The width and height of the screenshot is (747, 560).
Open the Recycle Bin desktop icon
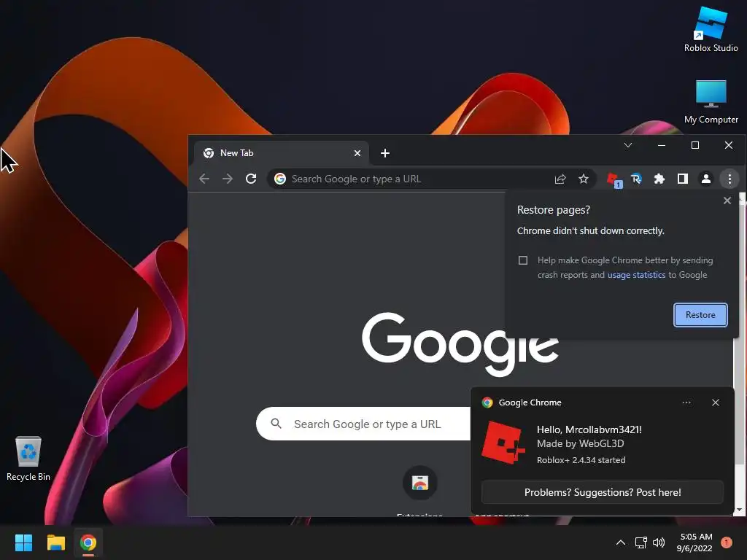tap(28, 459)
